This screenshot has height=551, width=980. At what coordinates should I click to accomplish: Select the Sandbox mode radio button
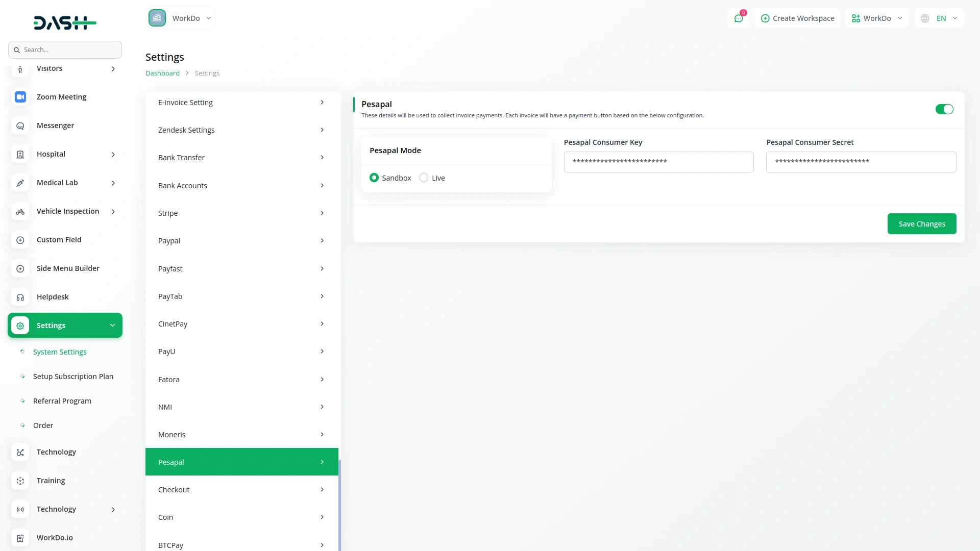[x=374, y=178]
